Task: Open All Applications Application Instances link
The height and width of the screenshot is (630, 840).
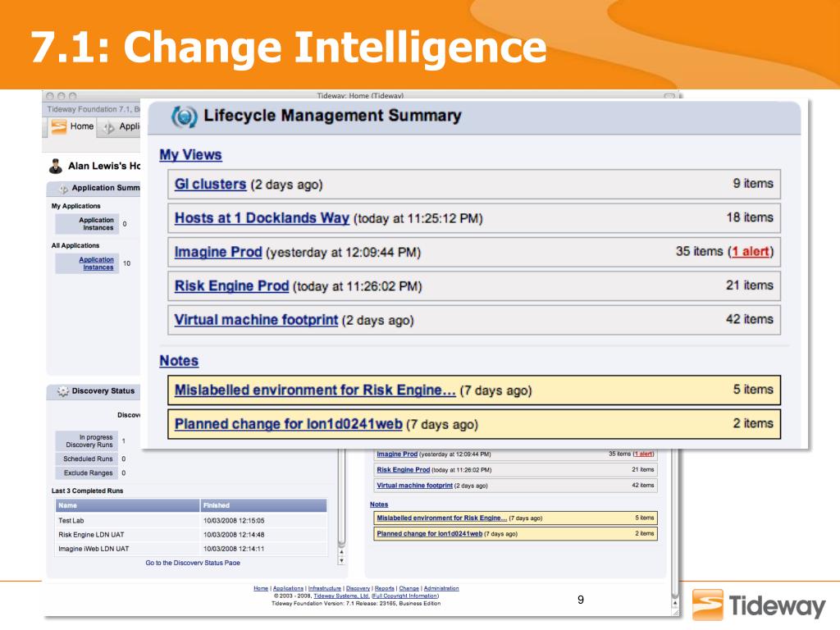Action: [97, 263]
